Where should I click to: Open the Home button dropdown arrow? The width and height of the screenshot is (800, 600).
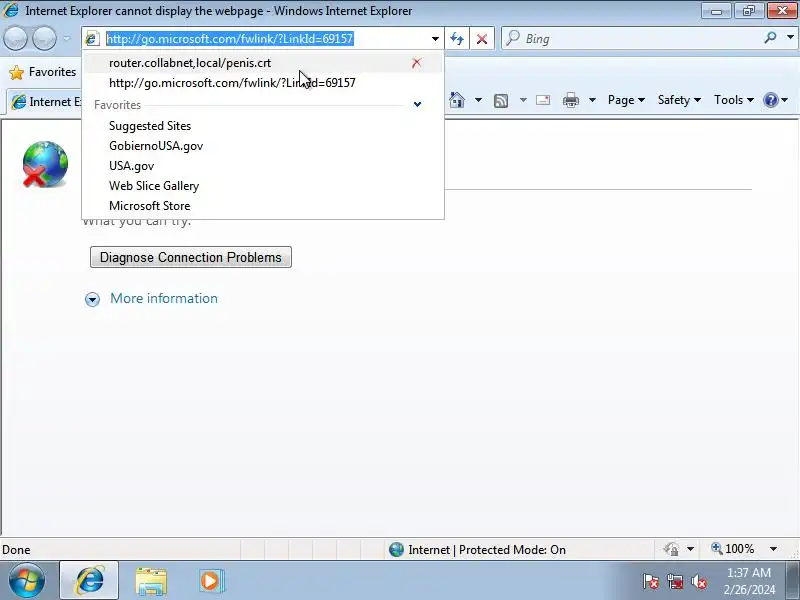[x=478, y=100]
